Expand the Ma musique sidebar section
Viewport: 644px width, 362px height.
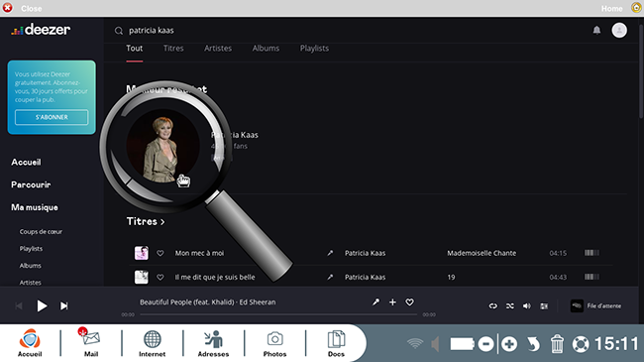35,207
